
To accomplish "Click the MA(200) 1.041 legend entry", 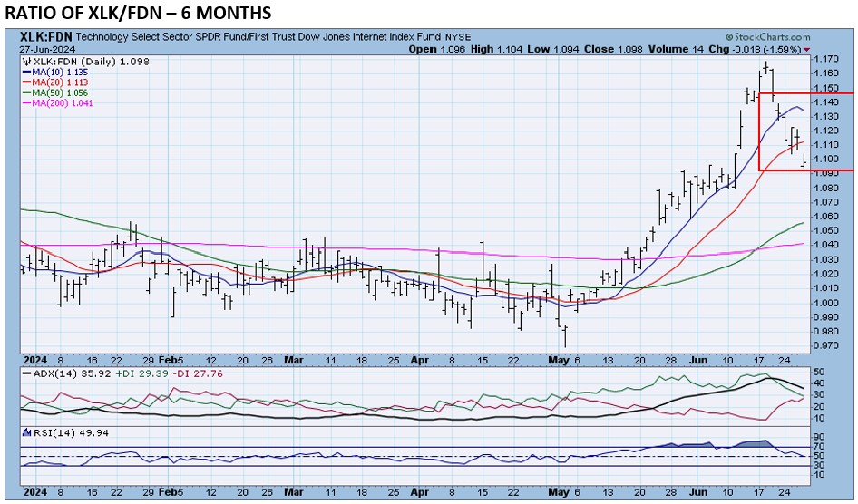I will pyautogui.click(x=57, y=103).
